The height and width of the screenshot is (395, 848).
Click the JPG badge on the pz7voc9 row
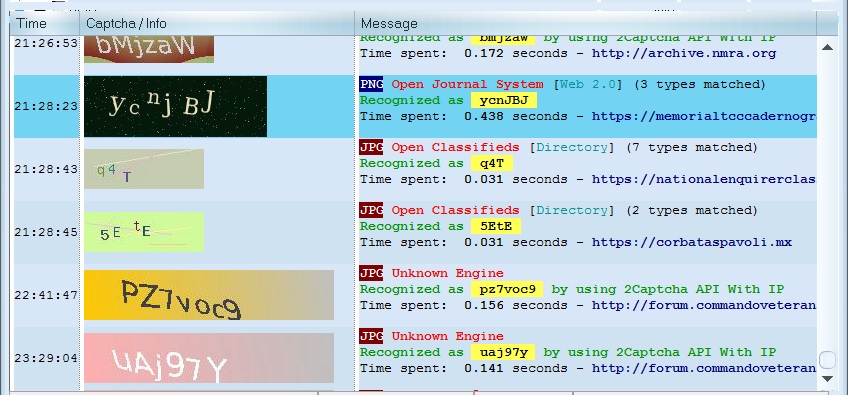click(371, 273)
